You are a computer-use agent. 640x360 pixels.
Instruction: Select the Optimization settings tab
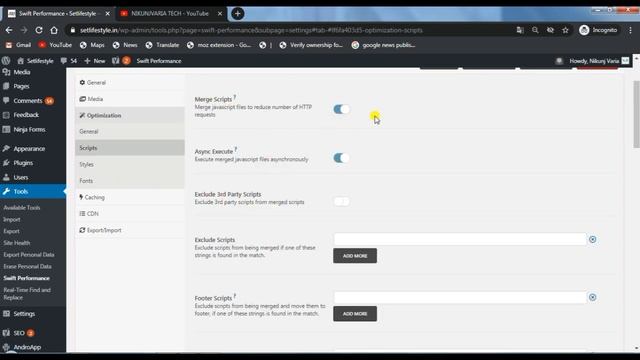(x=130, y=116)
